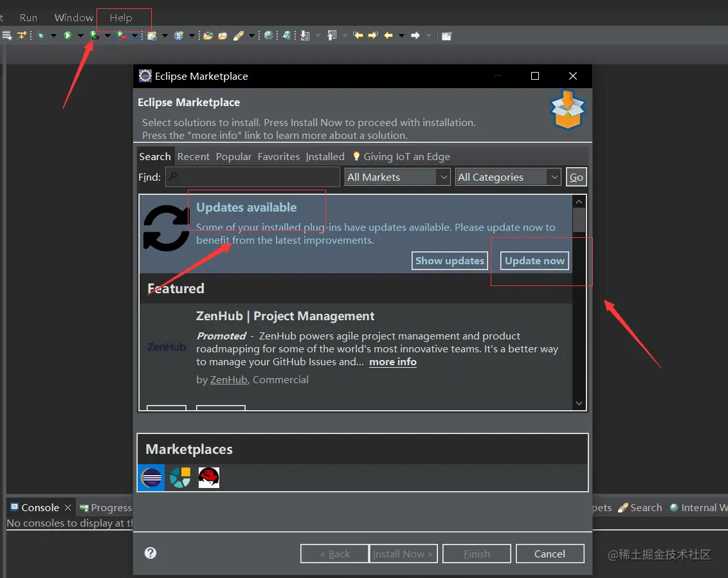This screenshot has height=578, width=728.
Task: Open the Search toolbar dropdown arrow
Action: [251, 35]
